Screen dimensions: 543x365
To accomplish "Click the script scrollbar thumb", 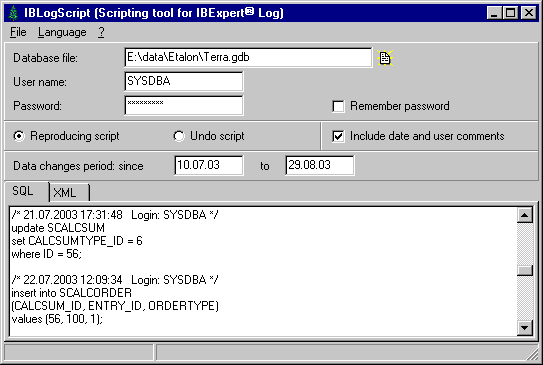I will coord(525,270).
